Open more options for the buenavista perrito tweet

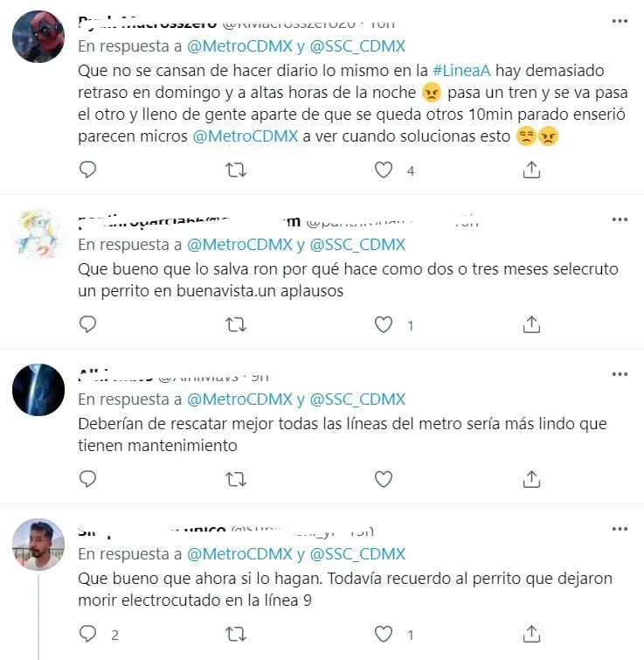(x=620, y=219)
